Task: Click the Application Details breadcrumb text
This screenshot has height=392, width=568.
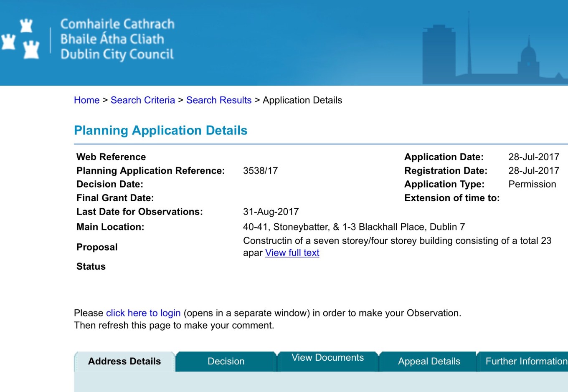Action: coord(302,100)
